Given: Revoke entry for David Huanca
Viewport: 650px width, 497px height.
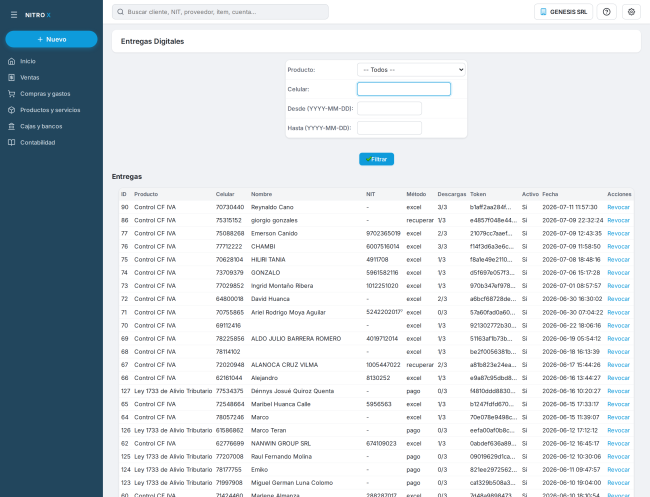Looking at the screenshot, I should 618,299.
